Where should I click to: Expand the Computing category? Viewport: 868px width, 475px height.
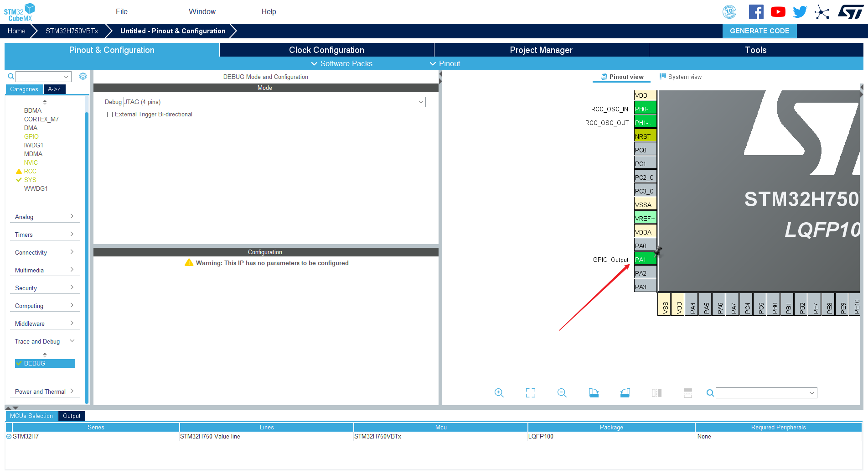pyautogui.click(x=45, y=306)
